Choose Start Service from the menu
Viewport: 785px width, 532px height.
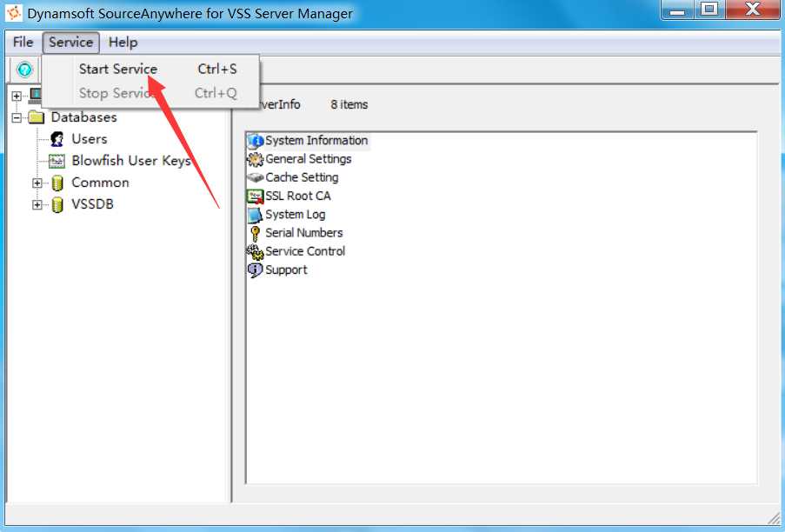[x=150, y=69]
